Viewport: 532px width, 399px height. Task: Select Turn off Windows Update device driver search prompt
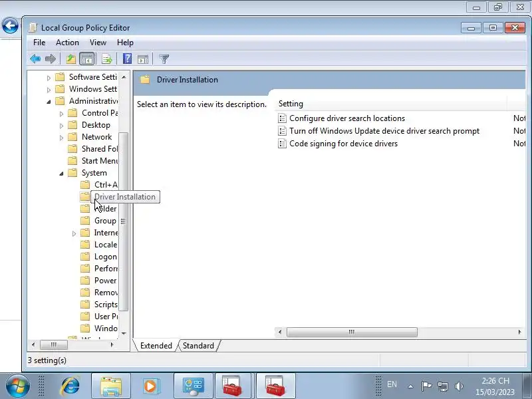[384, 131]
